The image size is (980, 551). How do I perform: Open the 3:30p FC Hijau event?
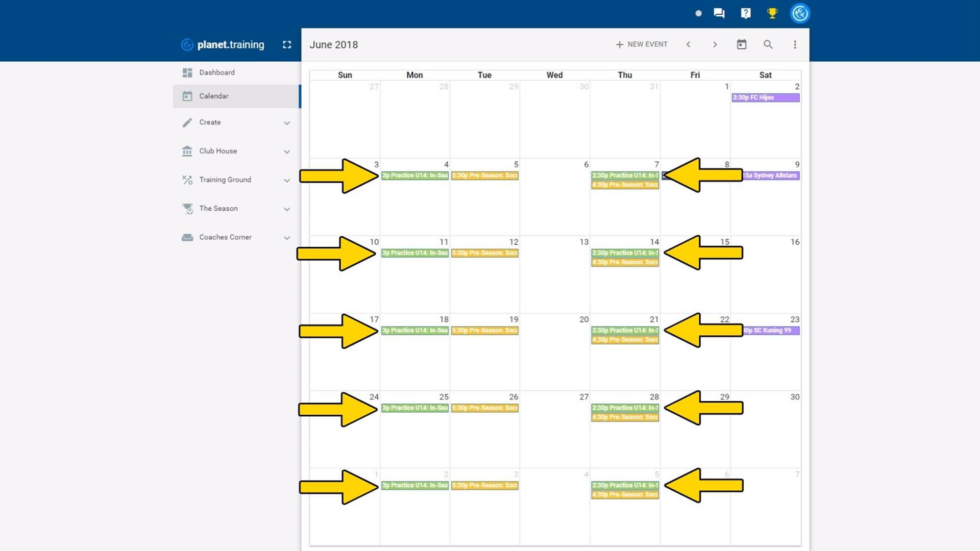(x=765, y=97)
